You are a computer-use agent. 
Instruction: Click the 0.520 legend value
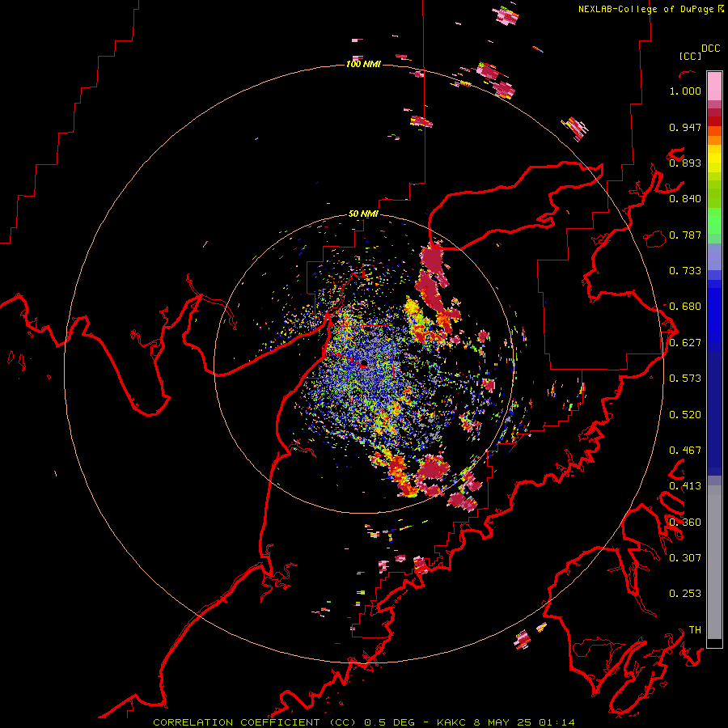point(685,415)
